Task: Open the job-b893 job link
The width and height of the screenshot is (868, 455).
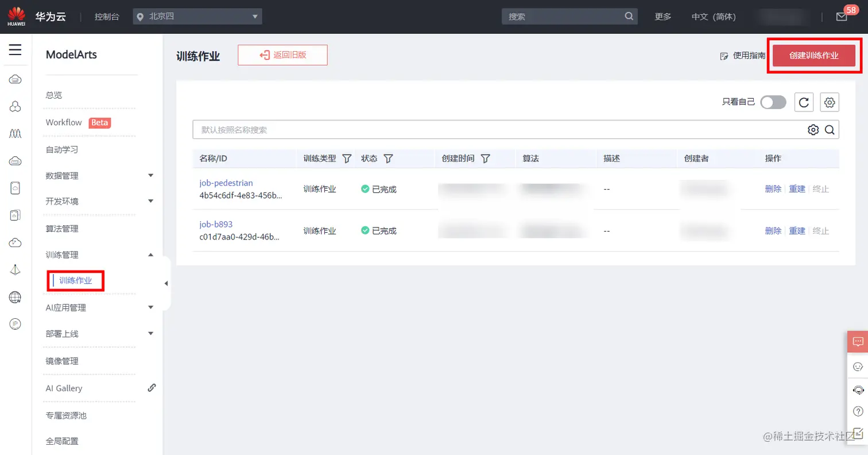Action: click(x=216, y=224)
